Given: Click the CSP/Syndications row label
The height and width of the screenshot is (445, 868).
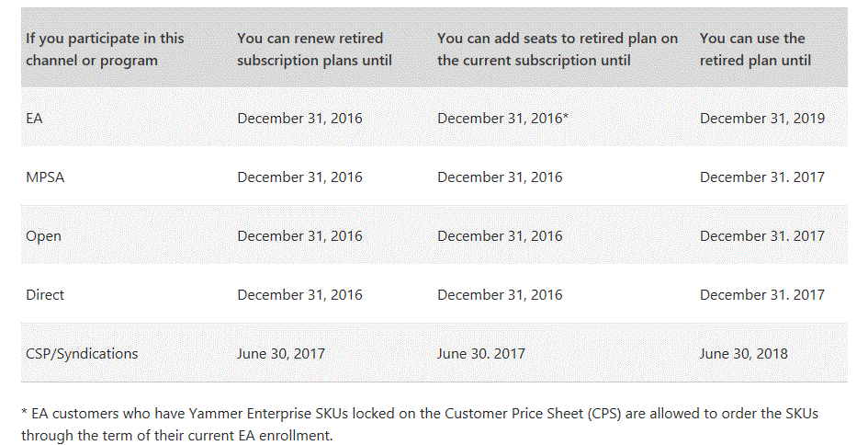Looking at the screenshot, I should pos(82,353).
